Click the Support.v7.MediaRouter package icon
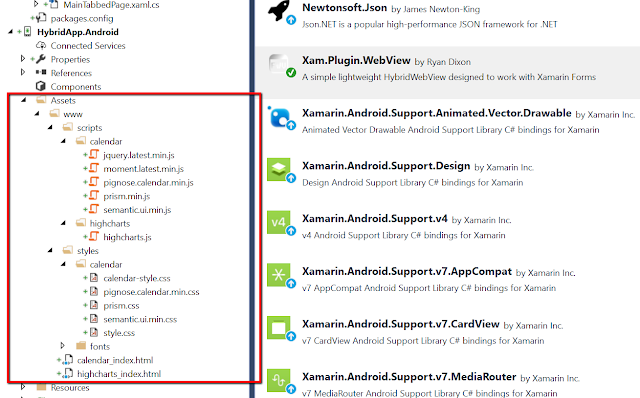Screen dimensions: 640x398 coord(279,380)
